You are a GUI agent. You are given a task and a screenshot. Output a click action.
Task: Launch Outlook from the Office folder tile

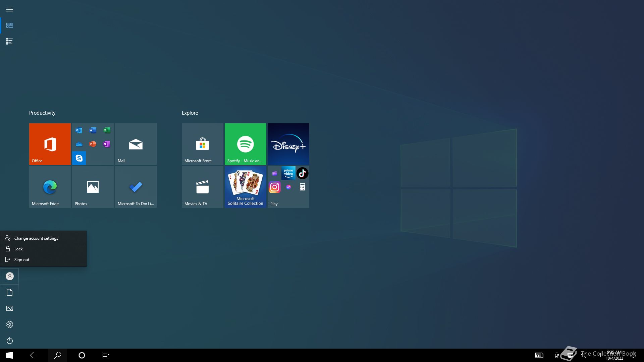(x=79, y=130)
